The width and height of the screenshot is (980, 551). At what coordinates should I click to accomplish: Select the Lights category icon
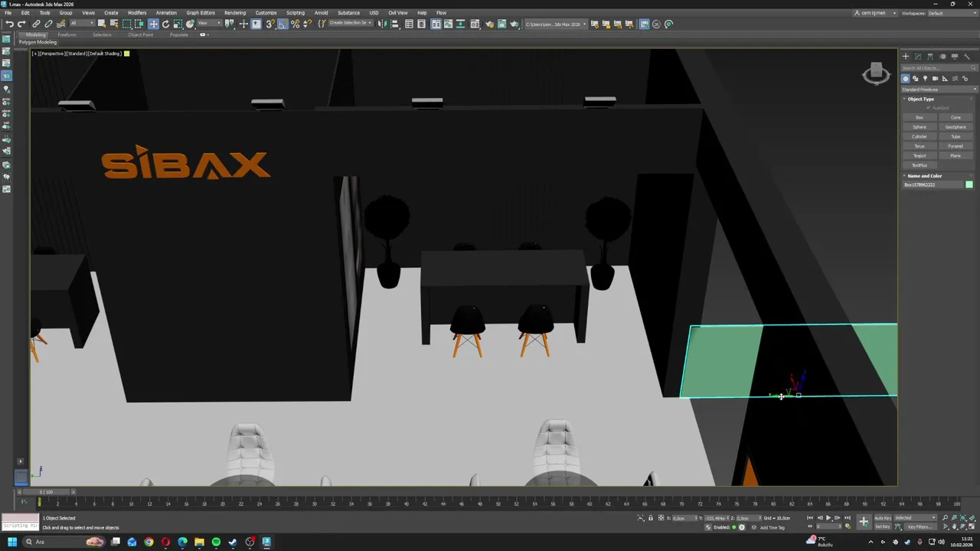(925, 79)
